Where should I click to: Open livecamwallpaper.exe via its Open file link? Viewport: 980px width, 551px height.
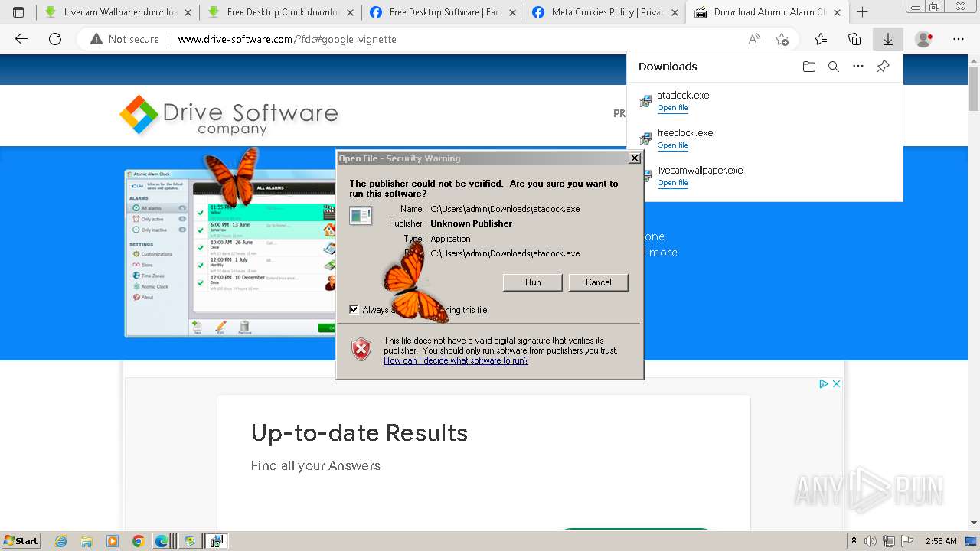(672, 183)
